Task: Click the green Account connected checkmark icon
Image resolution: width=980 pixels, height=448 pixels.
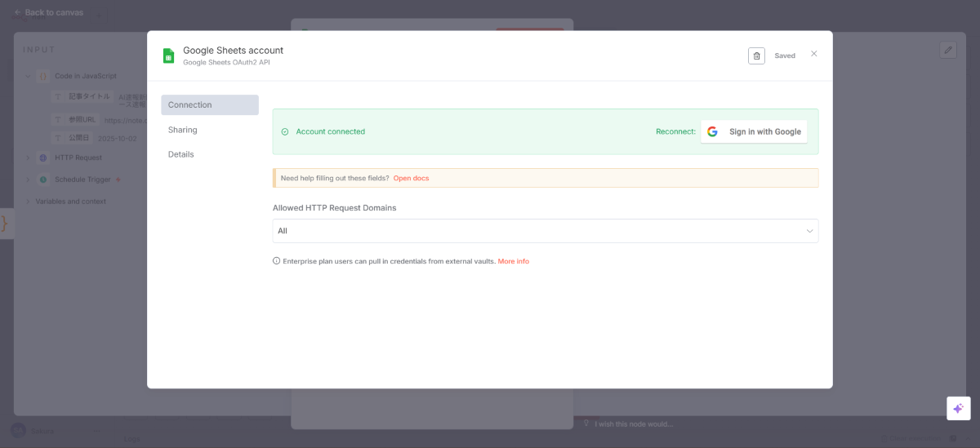Action: 285,131
